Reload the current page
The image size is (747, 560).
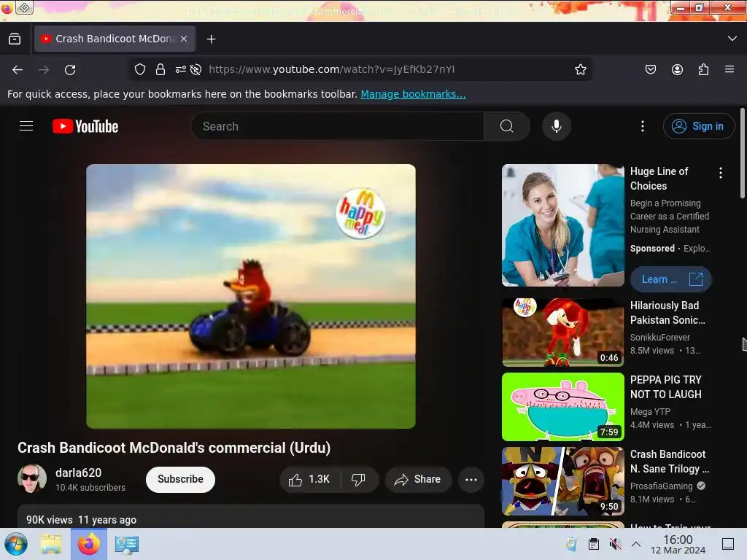pyautogui.click(x=70, y=70)
